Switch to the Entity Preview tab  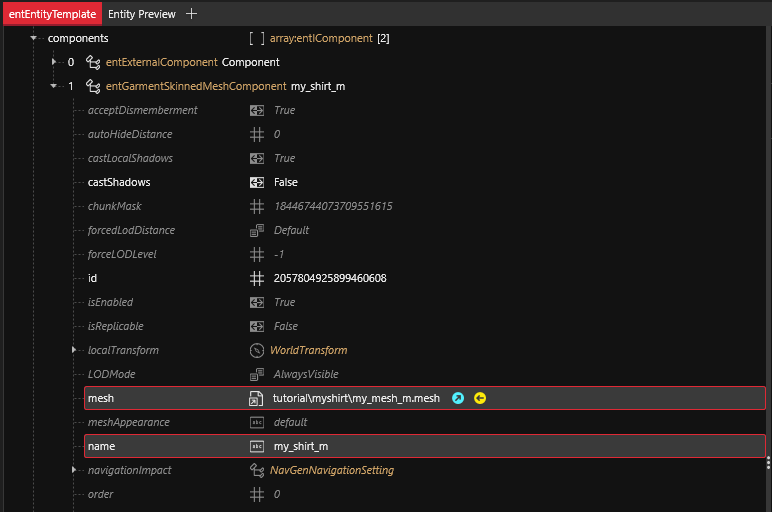[x=141, y=14]
